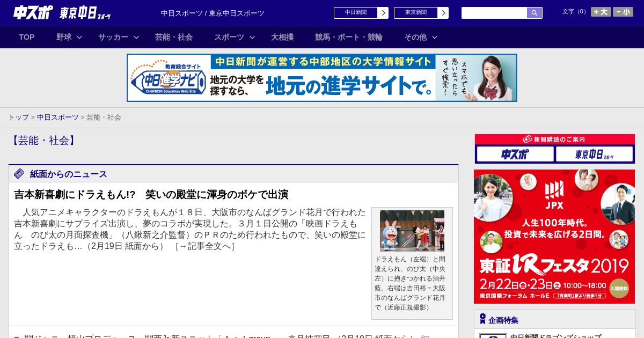644x338 pixels.
Task: Select 芸能・社会 in navigation bar
Action: pos(174,37)
